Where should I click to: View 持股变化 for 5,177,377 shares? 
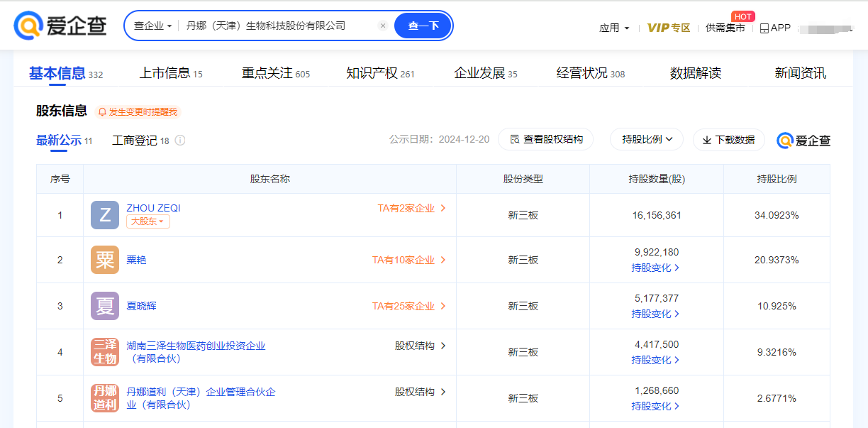(656, 314)
